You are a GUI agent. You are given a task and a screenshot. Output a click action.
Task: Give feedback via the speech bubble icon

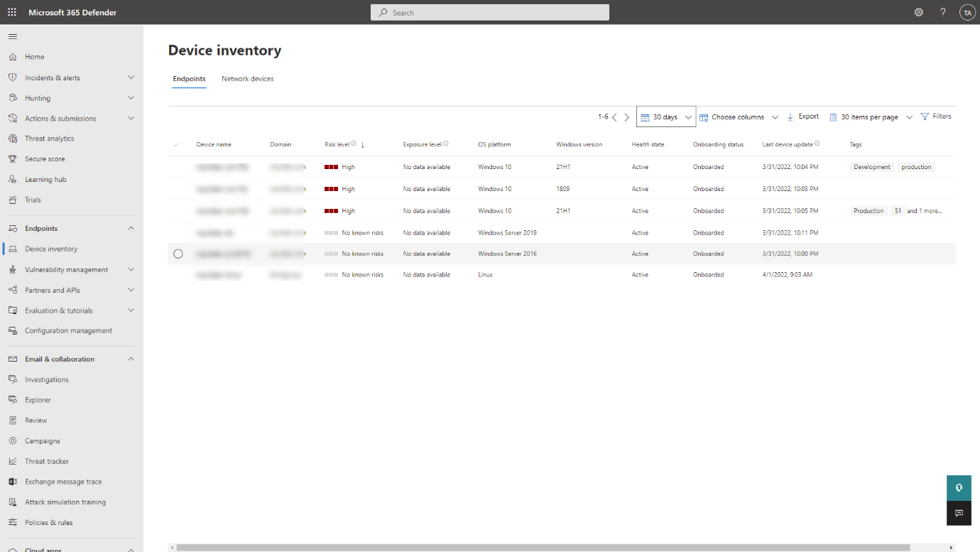click(959, 513)
